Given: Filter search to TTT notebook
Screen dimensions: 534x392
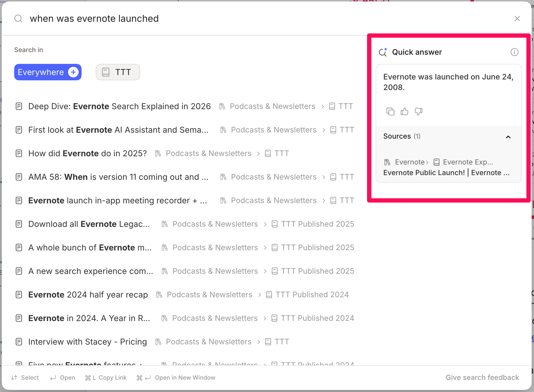Looking at the screenshot, I should click(x=118, y=72).
